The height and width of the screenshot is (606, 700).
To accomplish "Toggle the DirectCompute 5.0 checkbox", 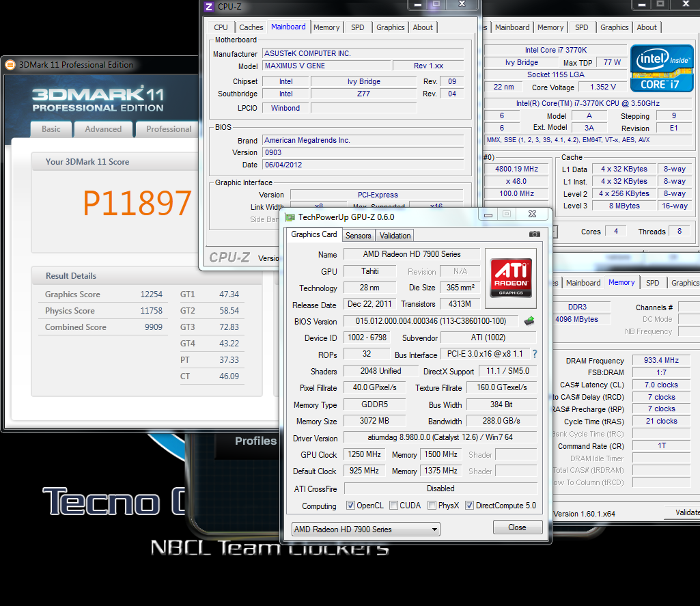I will pyautogui.click(x=469, y=505).
